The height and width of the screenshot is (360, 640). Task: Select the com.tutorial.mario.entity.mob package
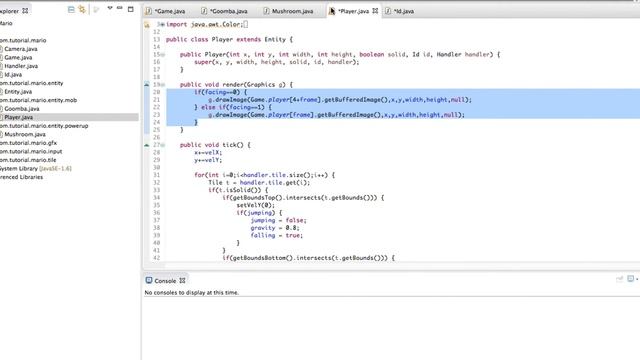(x=38, y=100)
